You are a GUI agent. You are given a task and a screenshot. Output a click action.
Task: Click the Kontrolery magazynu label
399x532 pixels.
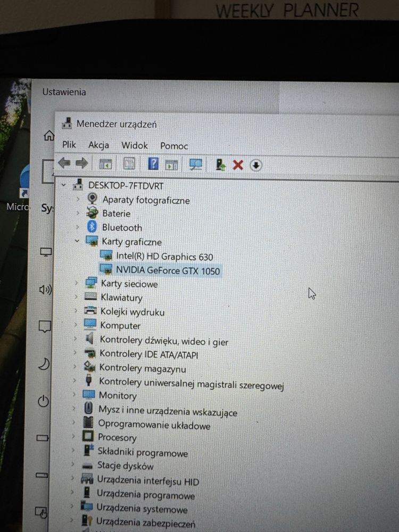coord(143,368)
